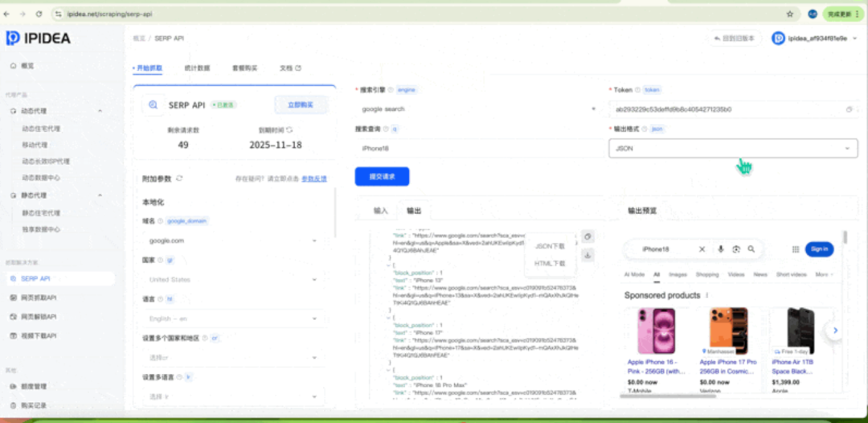868x423 pixels.
Task: Click the 回到旧版本 button
Action: [x=735, y=39]
